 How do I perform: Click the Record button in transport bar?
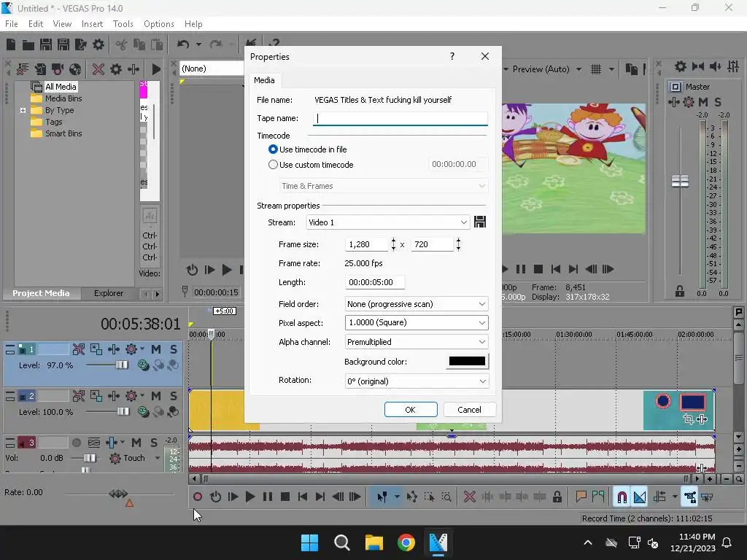[197, 497]
